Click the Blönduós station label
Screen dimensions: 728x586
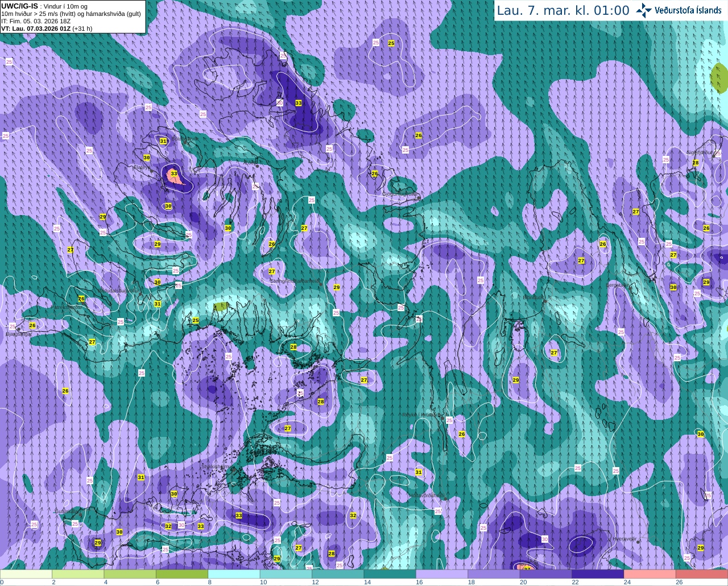533,298
